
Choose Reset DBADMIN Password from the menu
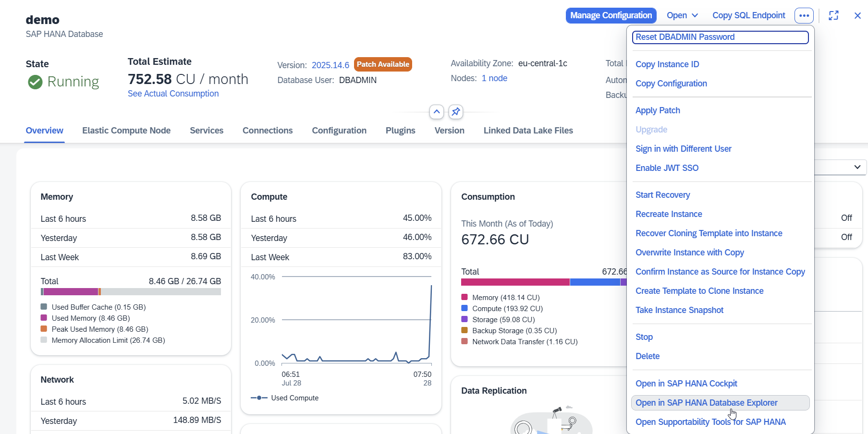click(x=721, y=37)
